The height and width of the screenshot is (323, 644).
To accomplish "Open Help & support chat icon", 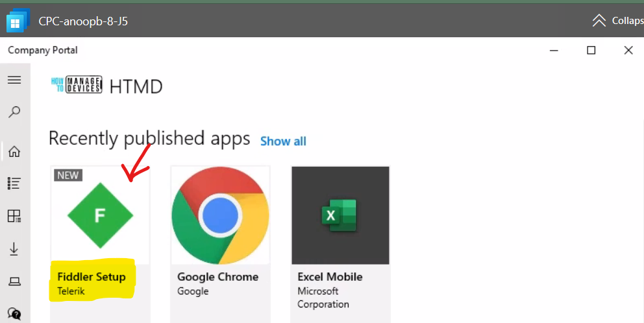I will (x=14, y=314).
